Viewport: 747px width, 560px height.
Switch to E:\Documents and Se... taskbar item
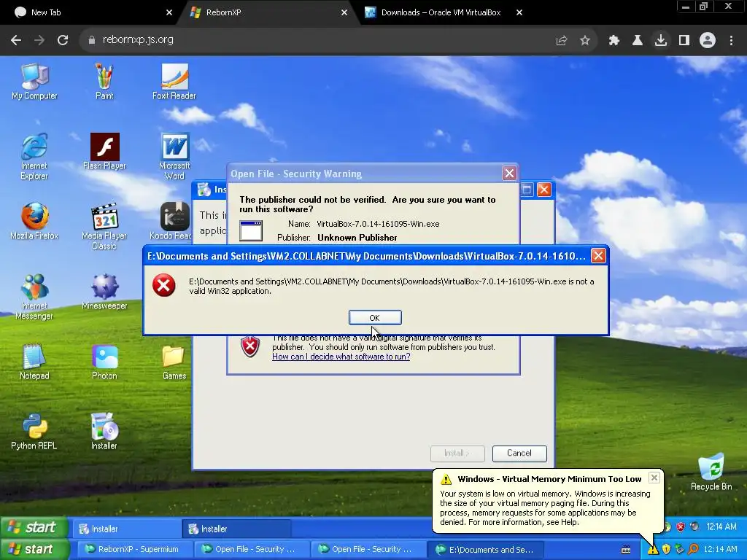pyautogui.click(x=486, y=550)
